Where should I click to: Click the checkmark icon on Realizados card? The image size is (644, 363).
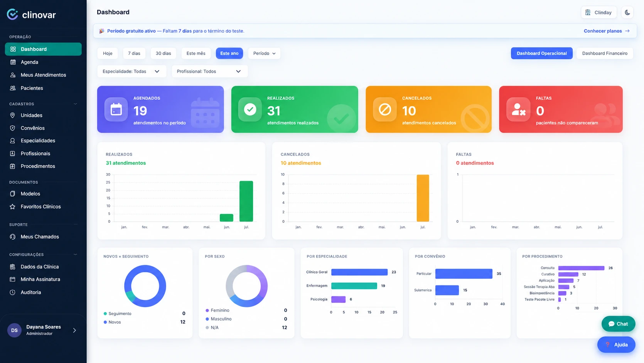pyautogui.click(x=250, y=110)
